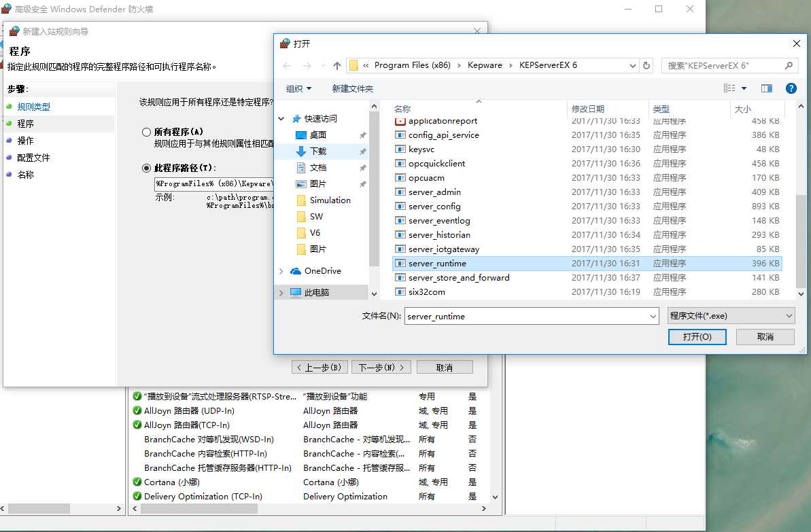Click Kepware breadcrumb in address bar
811x532 pixels.
click(x=485, y=65)
